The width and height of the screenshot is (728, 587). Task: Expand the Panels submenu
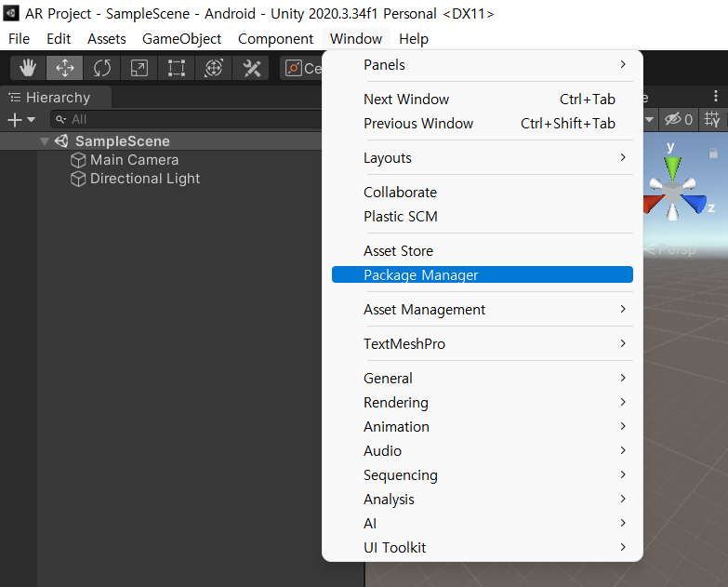pyautogui.click(x=482, y=64)
